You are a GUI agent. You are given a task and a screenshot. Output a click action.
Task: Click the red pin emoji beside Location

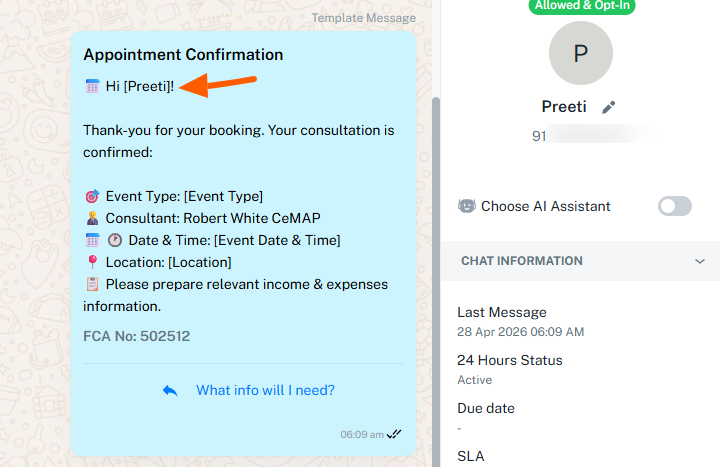point(92,262)
